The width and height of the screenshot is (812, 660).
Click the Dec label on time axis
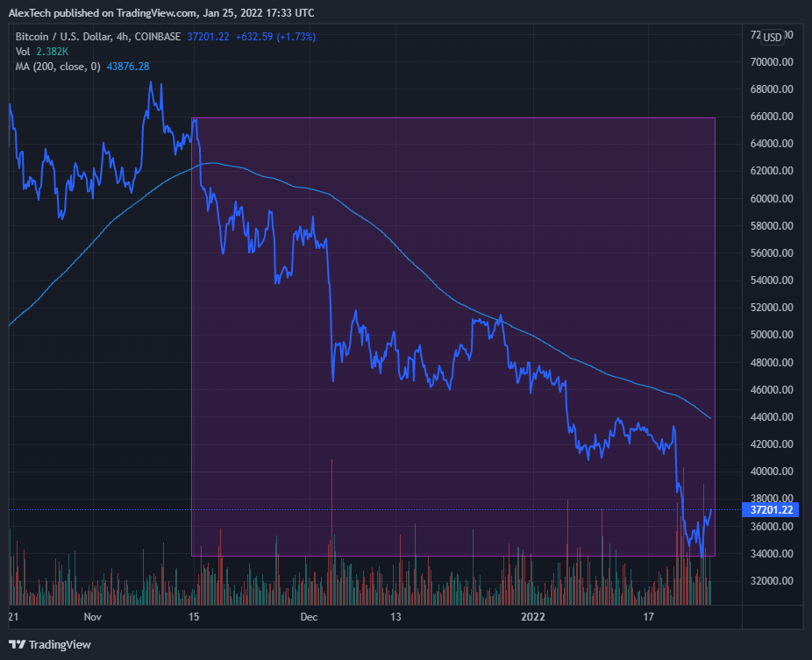309,617
